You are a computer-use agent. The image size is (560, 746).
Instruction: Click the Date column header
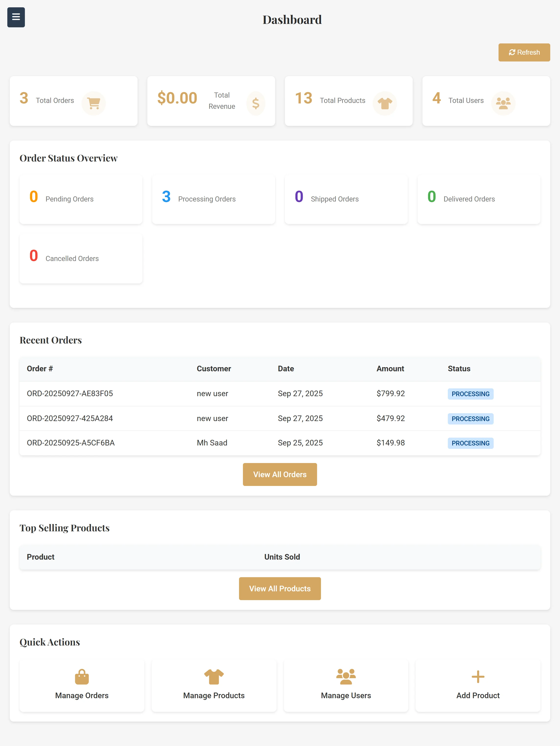click(286, 369)
